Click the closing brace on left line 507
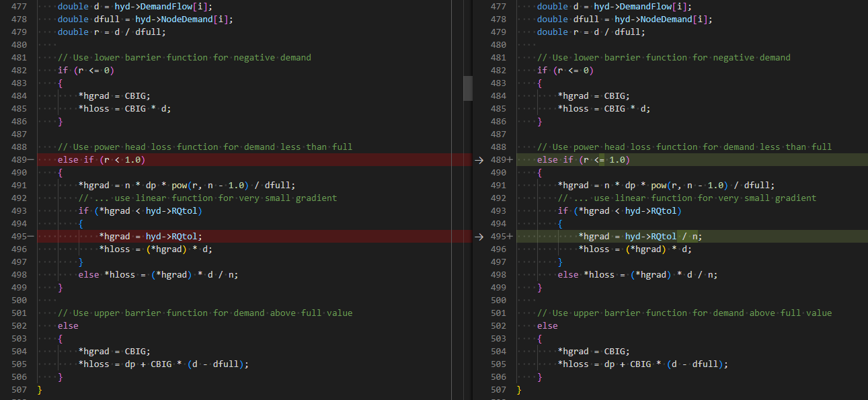The width and height of the screenshot is (868, 400). tap(40, 390)
